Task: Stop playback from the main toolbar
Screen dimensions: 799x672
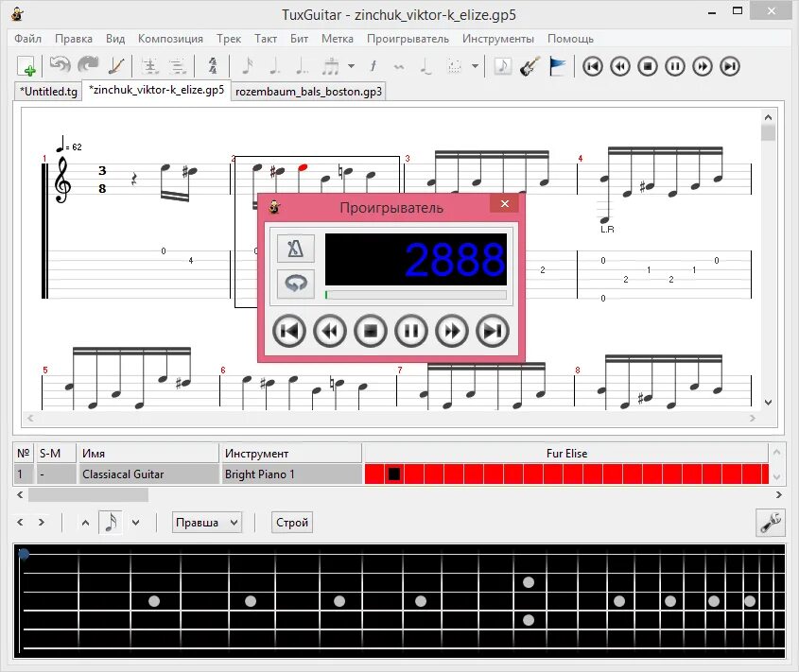Action: [x=647, y=66]
